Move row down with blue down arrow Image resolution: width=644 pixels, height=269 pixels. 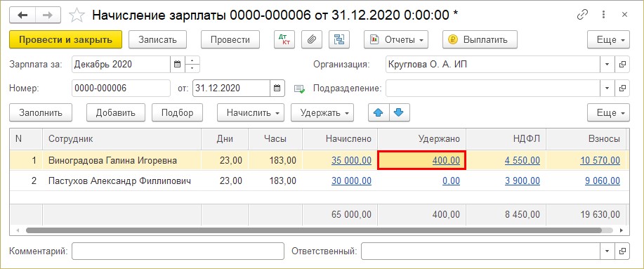(x=399, y=112)
